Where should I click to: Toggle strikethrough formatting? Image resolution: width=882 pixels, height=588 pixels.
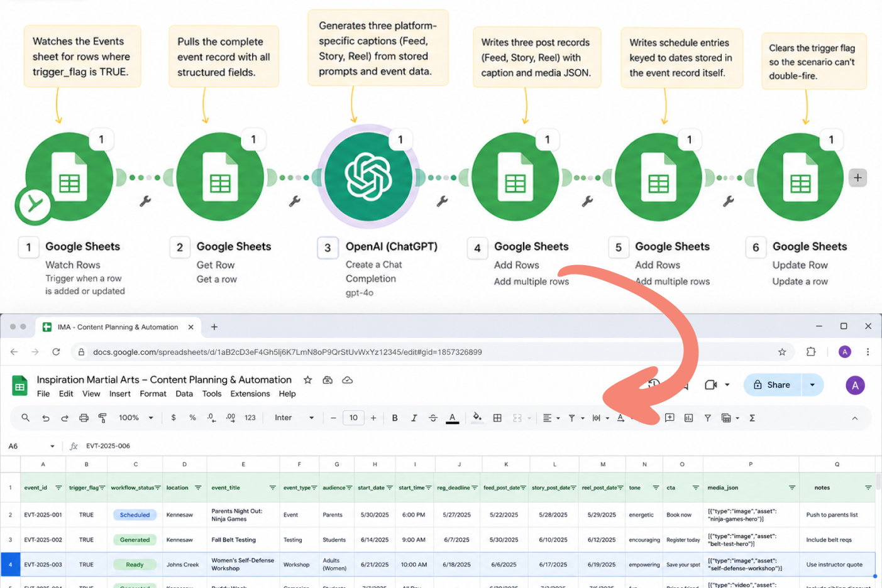pyautogui.click(x=433, y=418)
